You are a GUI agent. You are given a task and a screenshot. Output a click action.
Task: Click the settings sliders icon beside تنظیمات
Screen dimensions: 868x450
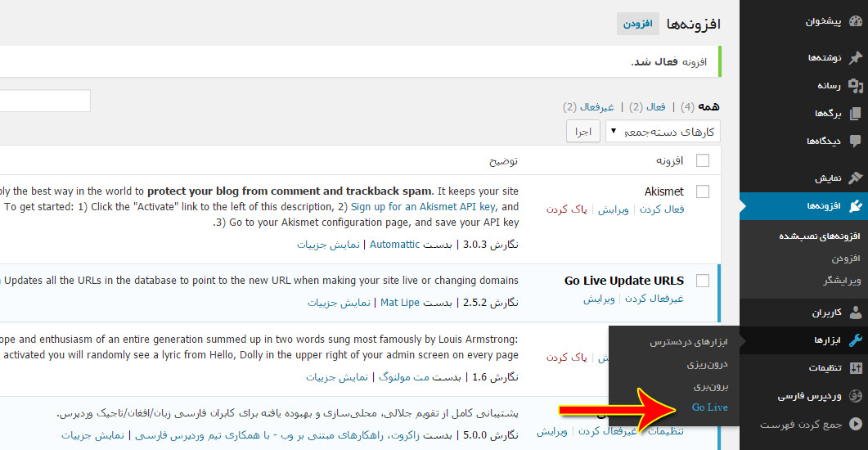[x=855, y=367]
